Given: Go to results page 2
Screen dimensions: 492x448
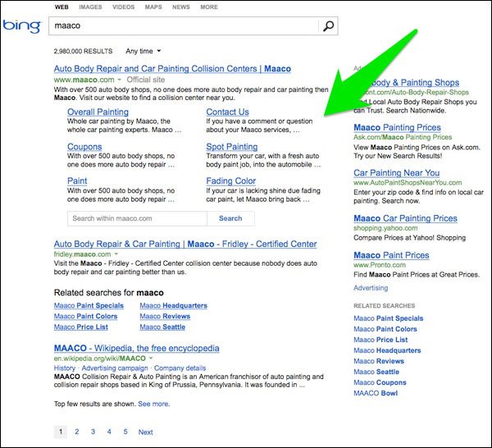Looking at the screenshot, I should (x=77, y=432).
